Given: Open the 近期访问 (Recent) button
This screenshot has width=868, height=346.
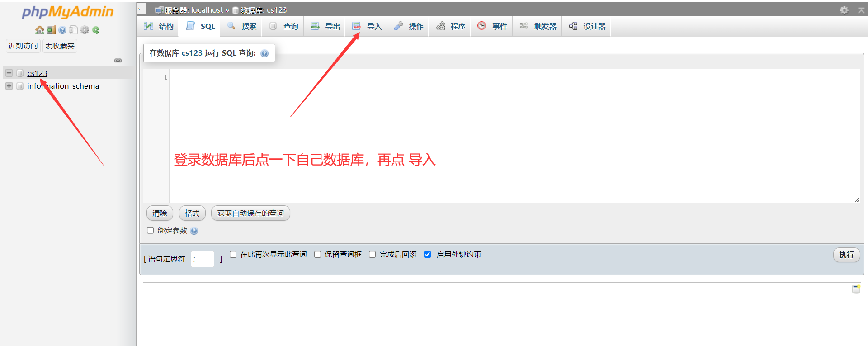Looking at the screenshot, I should (x=23, y=46).
